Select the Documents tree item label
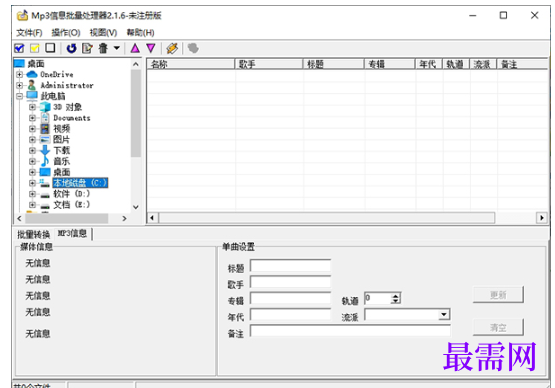The height and width of the screenshot is (388, 555). 72,118
